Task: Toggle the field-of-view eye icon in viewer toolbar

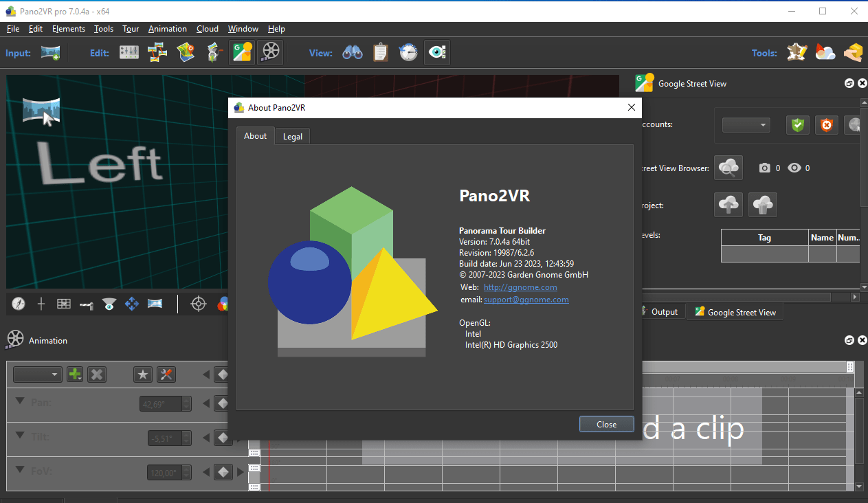Action: (109, 304)
